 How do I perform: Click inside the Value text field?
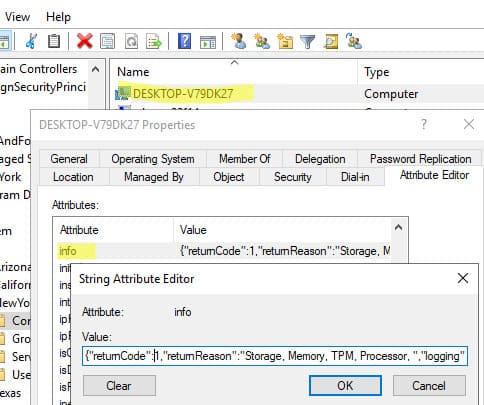coord(275,356)
